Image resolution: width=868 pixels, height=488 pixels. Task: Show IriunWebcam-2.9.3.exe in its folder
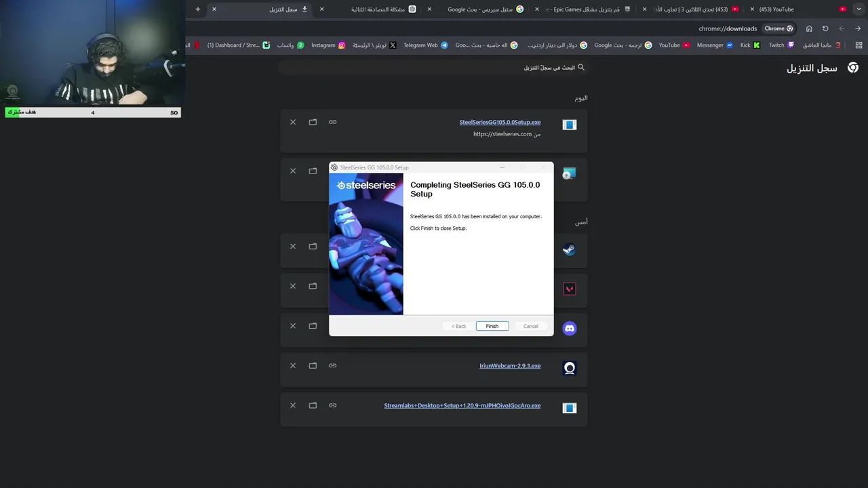(x=313, y=365)
